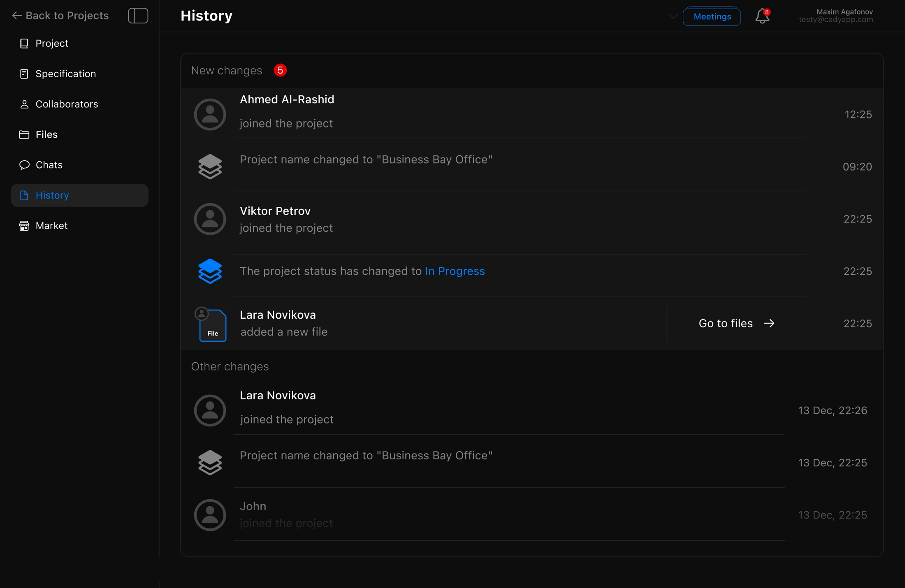The image size is (905, 588).
Task: Click the gray layers icon at 09:20 entry
Action: [x=210, y=167]
